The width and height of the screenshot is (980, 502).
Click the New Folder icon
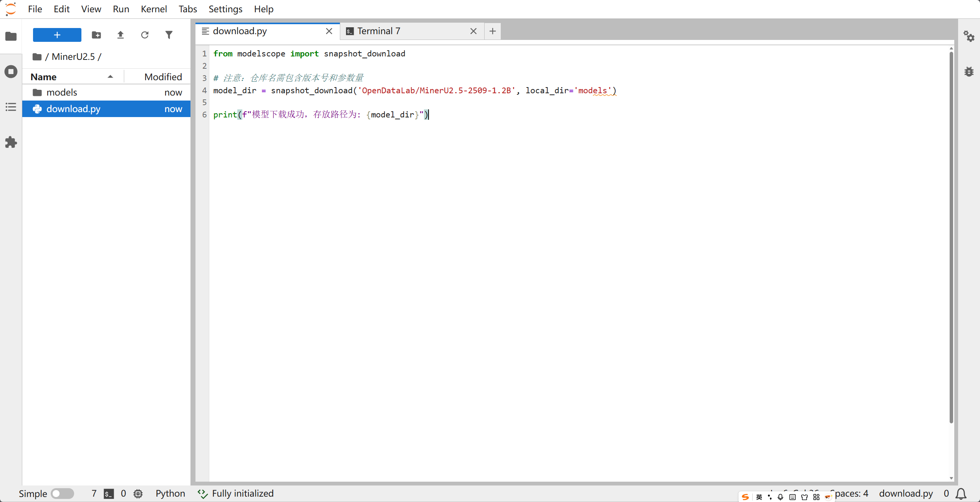tap(96, 35)
